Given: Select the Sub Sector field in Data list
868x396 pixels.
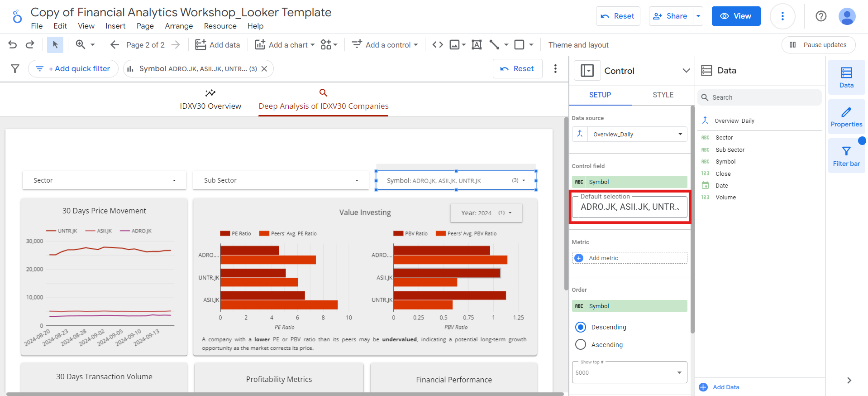Looking at the screenshot, I should (x=730, y=150).
